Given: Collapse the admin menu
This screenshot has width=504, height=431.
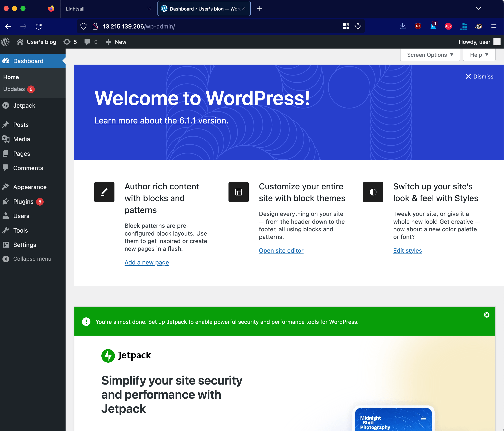Looking at the screenshot, I should click(32, 259).
